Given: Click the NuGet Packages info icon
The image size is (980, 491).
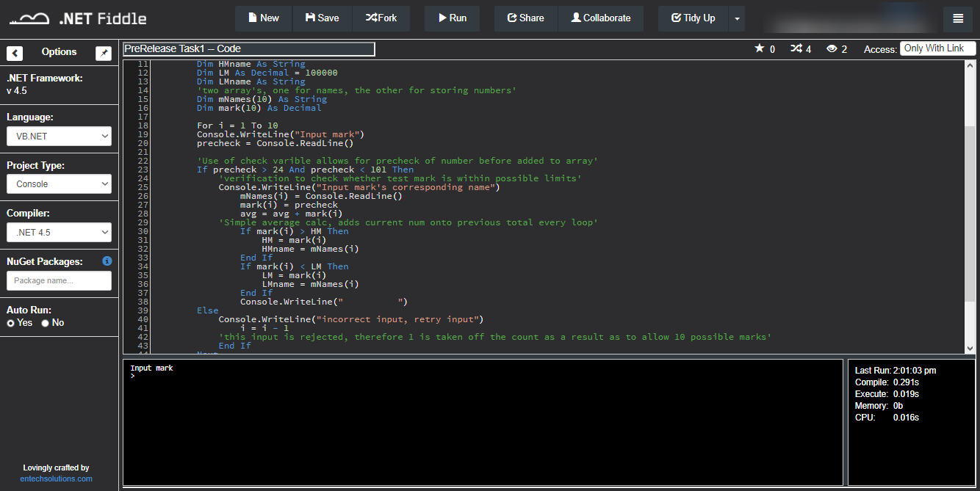Looking at the screenshot, I should (x=107, y=261).
